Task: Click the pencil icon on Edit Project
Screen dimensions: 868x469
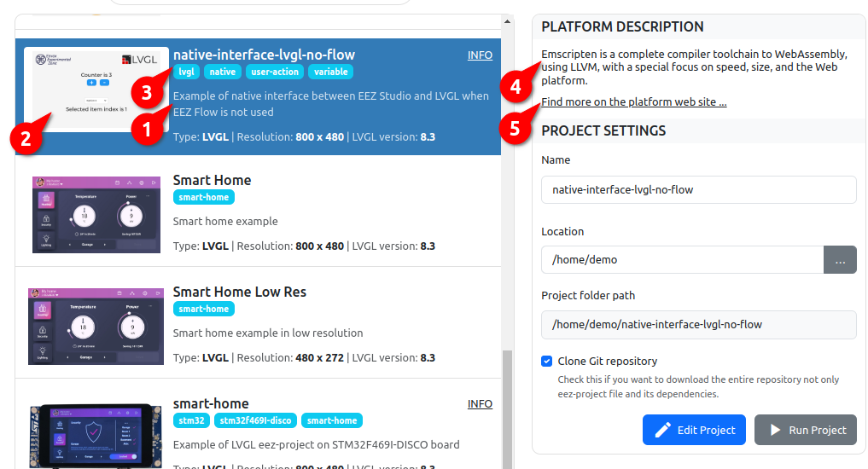Action: coord(662,431)
